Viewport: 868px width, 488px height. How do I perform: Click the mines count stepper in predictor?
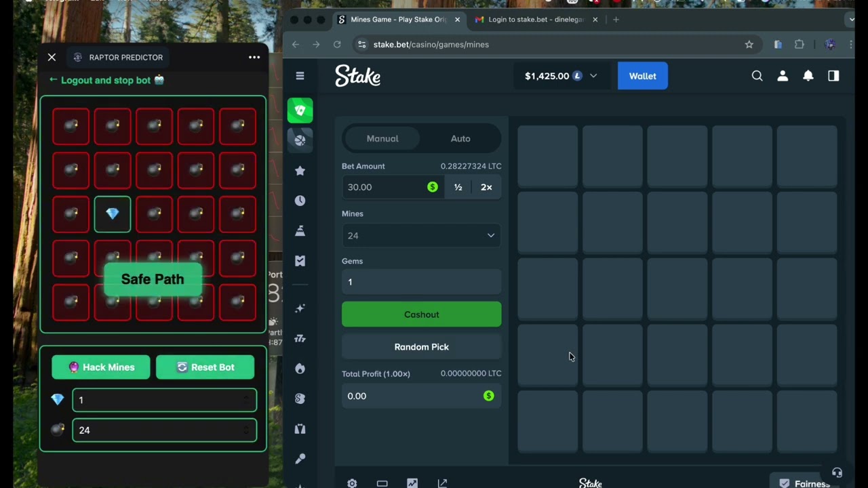pyautogui.click(x=246, y=430)
